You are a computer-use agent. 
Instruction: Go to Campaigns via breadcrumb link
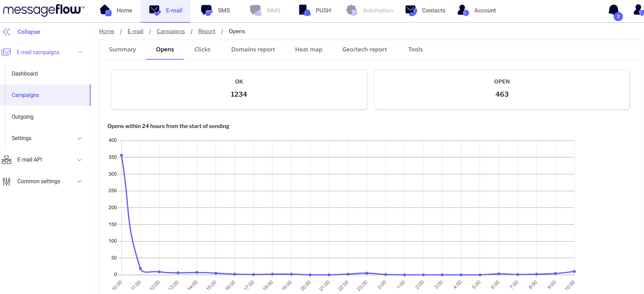click(171, 31)
